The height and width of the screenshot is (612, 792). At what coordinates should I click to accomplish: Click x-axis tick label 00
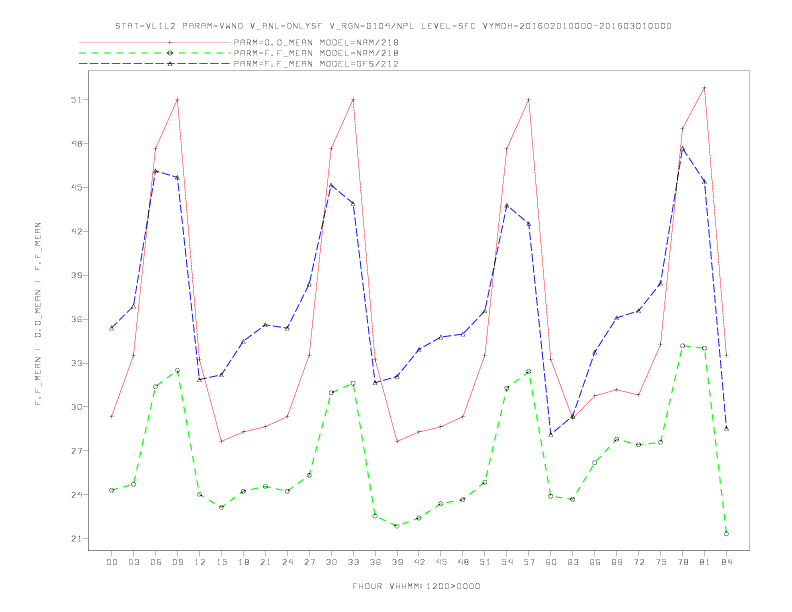pos(112,562)
